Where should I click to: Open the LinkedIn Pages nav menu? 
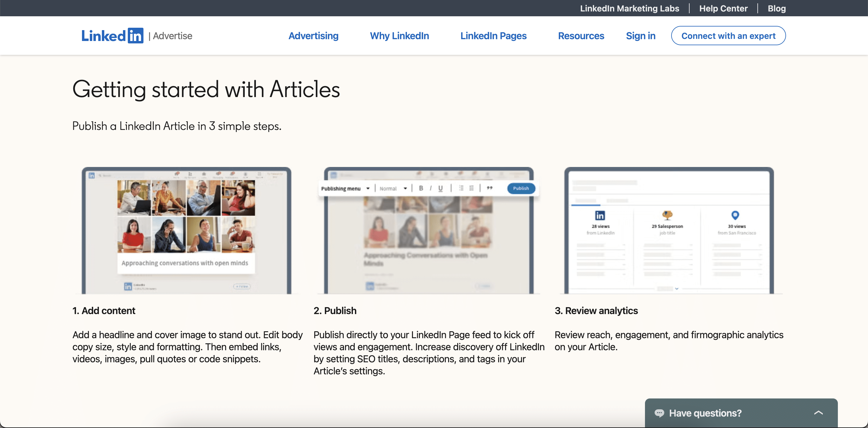click(x=493, y=36)
